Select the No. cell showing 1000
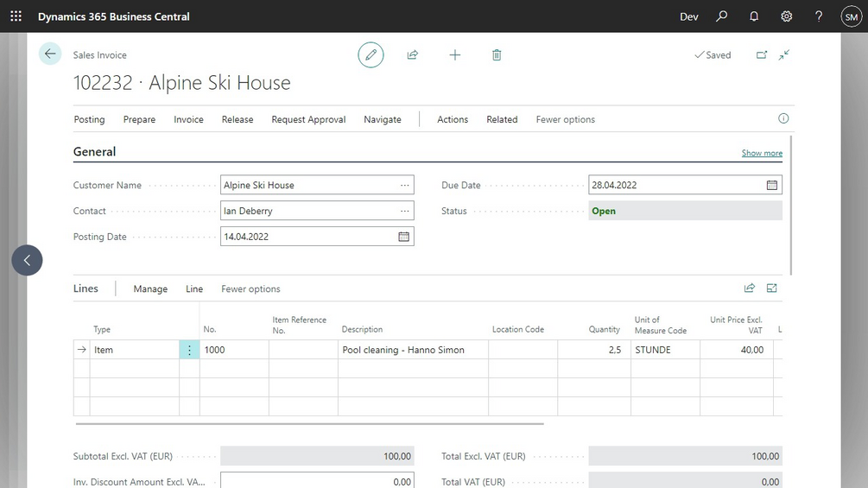This screenshot has height=488, width=868. point(234,350)
